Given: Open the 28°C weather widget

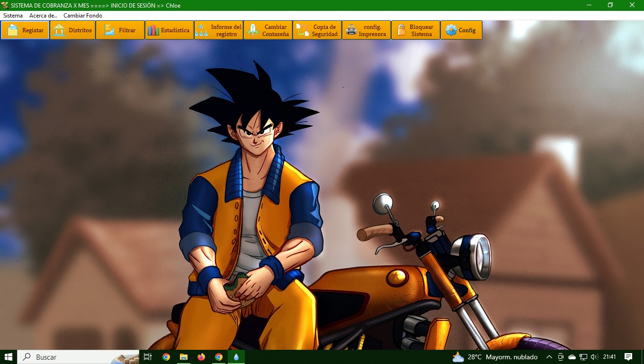Looking at the screenshot, I should pyautogui.click(x=495, y=357).
